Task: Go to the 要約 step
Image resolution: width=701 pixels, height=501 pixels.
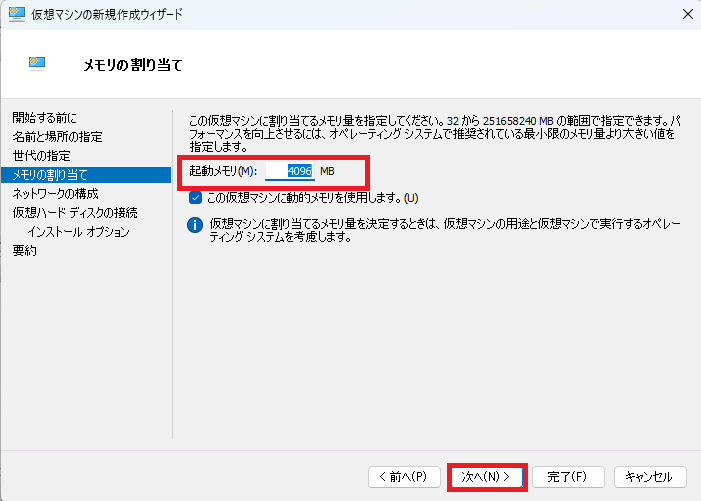Action: tap(25, 251)
